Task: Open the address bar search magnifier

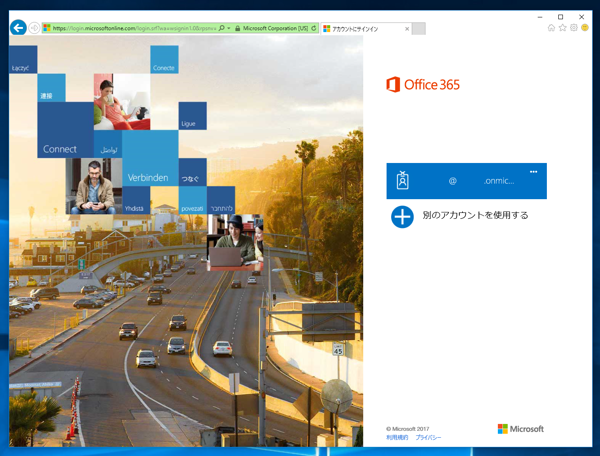Action: (x=222, y=28)
